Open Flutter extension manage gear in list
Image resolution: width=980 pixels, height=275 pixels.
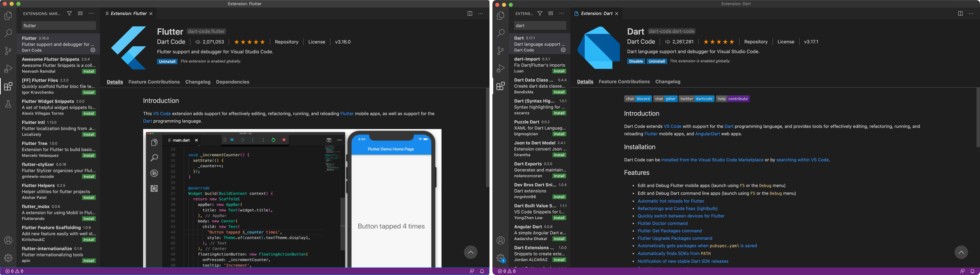click(93, 50)
